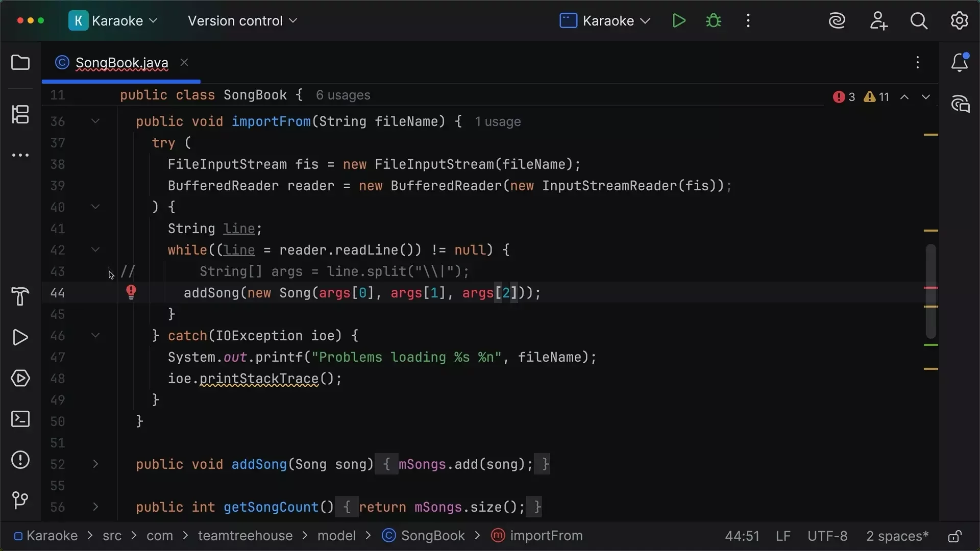Expand the addSong method at line 52
Image resolution: width=980 pixels, height=551 pixels.
click(x=95, y=464)
